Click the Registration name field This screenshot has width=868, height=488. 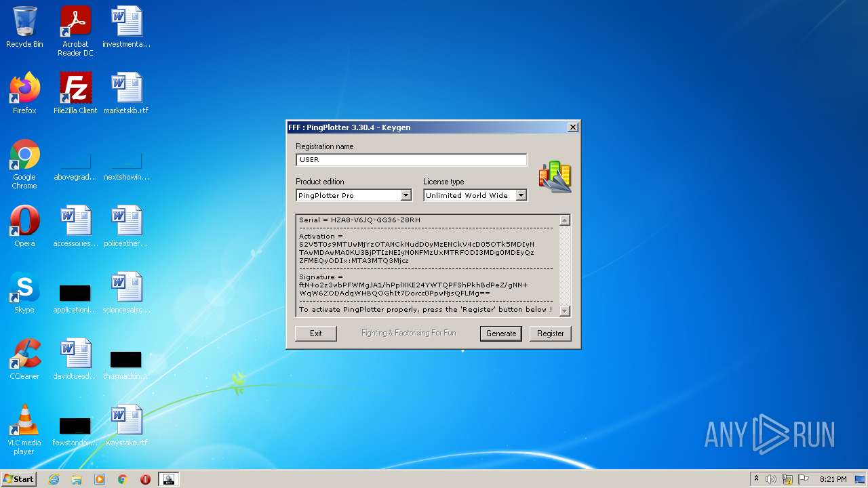point(411,160)
